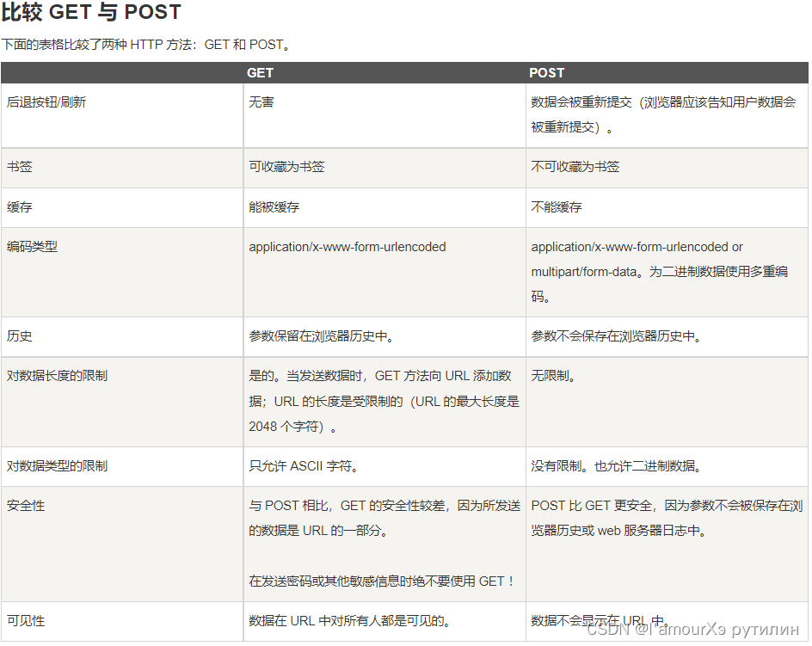Click the 书签 row label
The image size is (812, 646).
coord(19,167)
